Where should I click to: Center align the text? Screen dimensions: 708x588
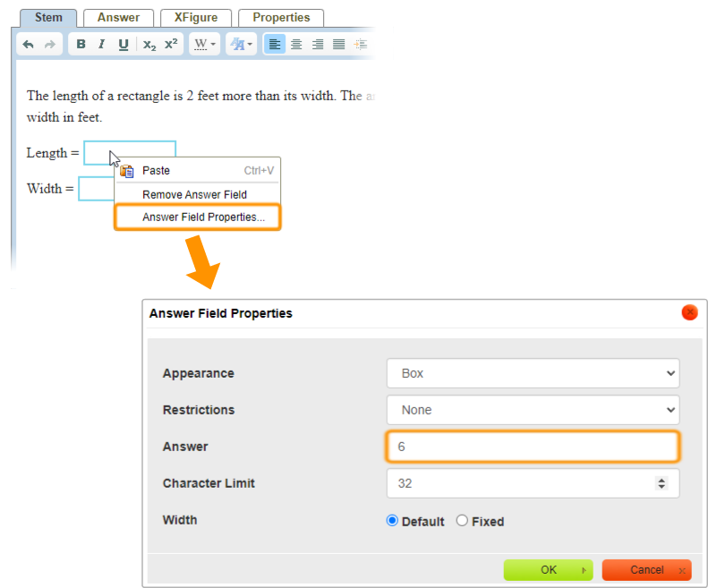tap(296, 44)
